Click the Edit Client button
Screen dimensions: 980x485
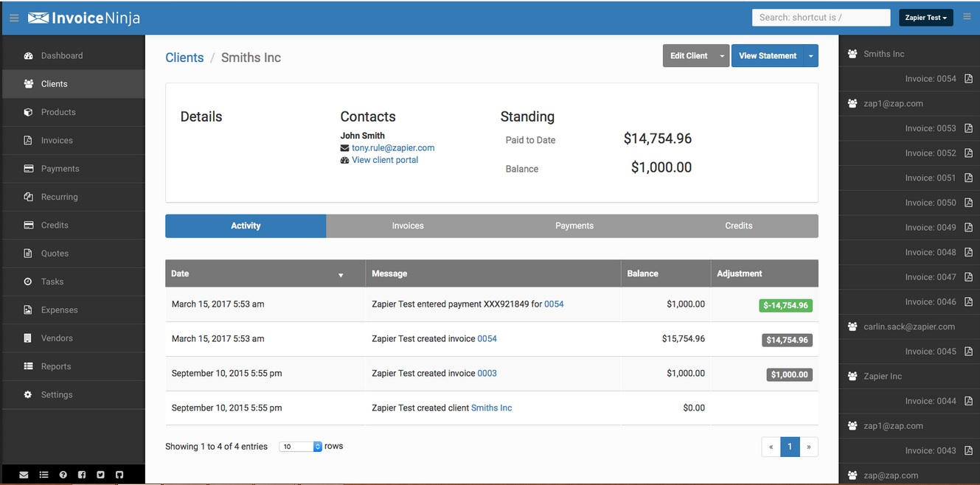pyautogui.click(x=689, y=56)
